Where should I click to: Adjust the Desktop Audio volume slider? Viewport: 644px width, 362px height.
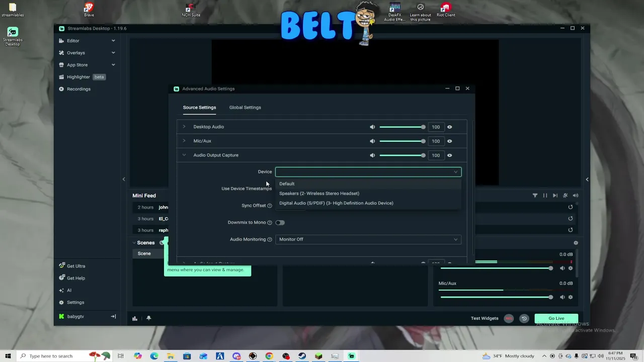coord(402,127)
